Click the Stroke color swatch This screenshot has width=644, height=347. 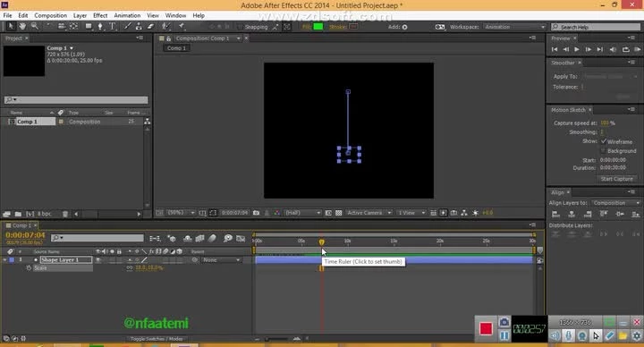352,27
